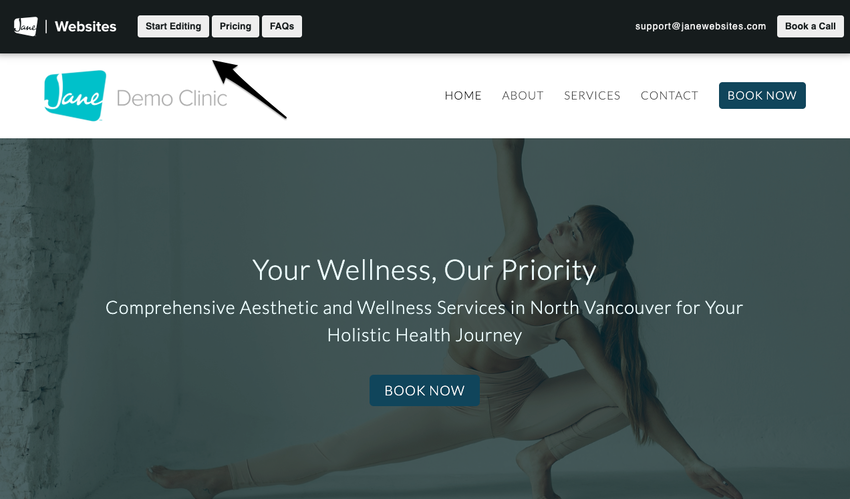Go to HOME in the navigation menu
This screenshot has height=499, width=850.
point(463,95)
